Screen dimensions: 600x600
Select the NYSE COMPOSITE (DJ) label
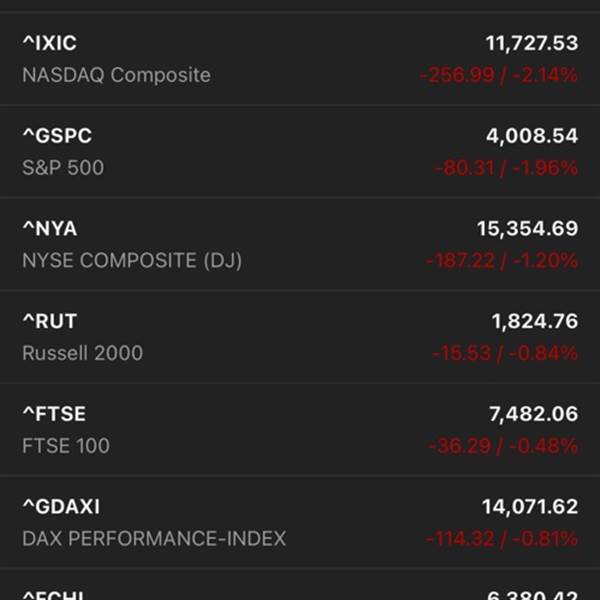click(x=132, y=261)
